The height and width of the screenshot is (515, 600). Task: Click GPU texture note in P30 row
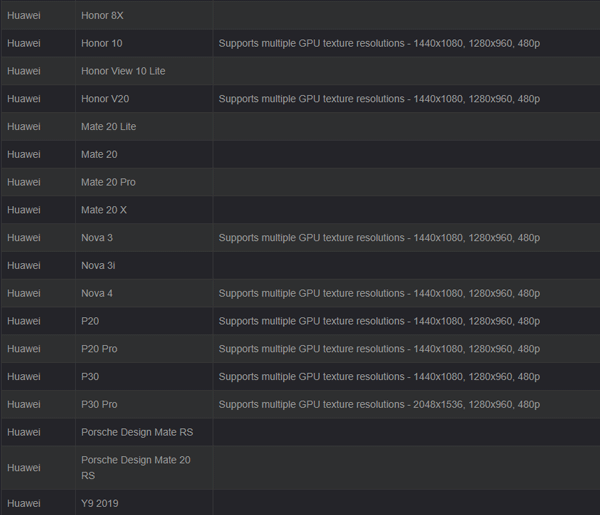pos(379,377)
